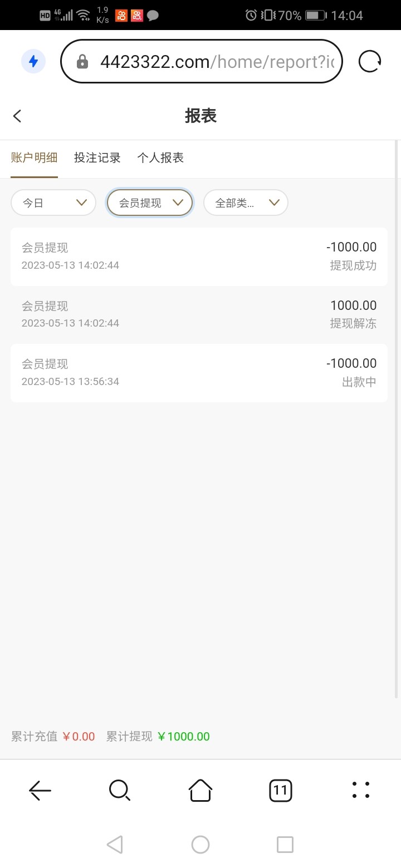Switch to the 投注记录 tab

click(x=97, y=158)
